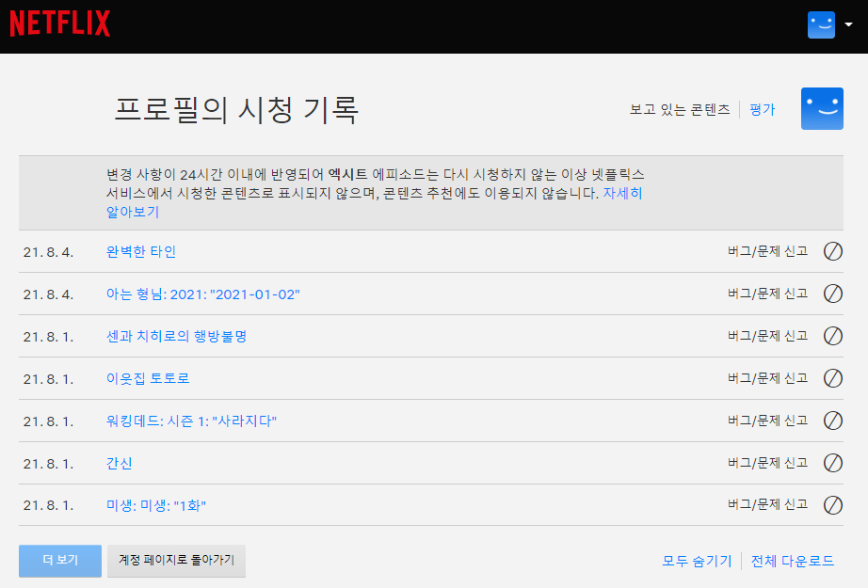Screen dimensions: 868x588
Task: Hide 센과 치히로의 행방불명 from history
Action: (832, 336)
